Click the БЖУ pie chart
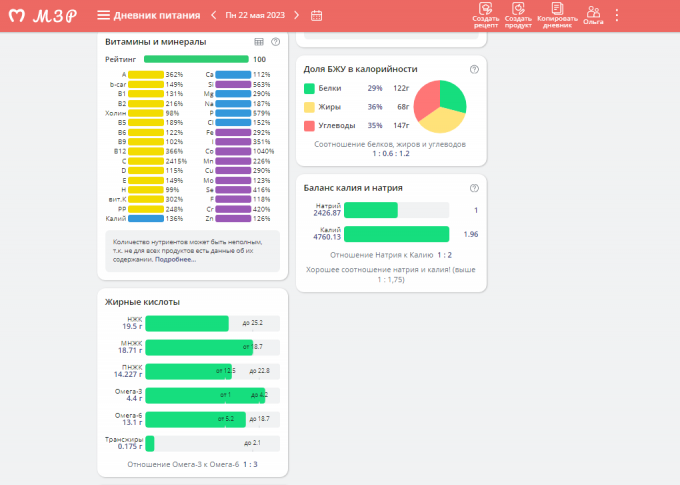Viewport: 680px width, 485px height. pyautogui.click(x=440, y=106)
